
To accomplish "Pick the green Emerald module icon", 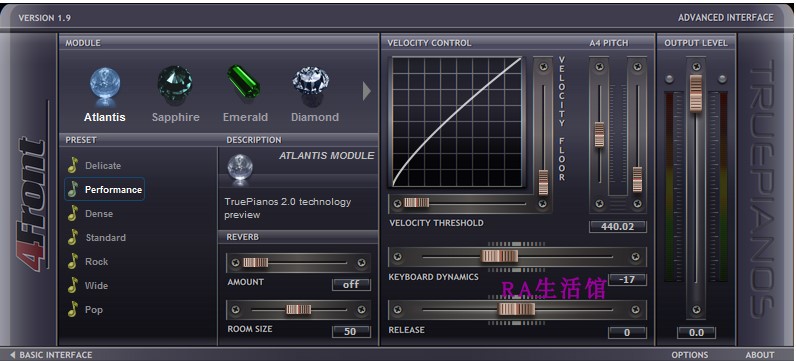I will [244, 82].
